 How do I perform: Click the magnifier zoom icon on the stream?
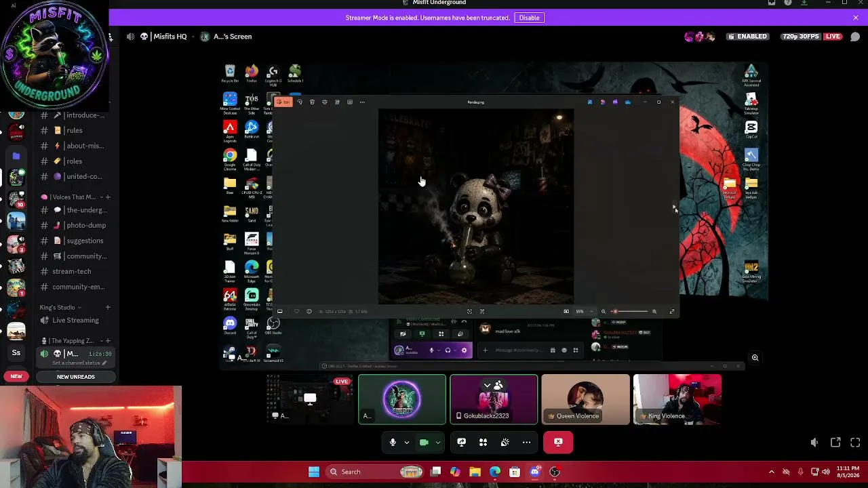coord(755,358)
